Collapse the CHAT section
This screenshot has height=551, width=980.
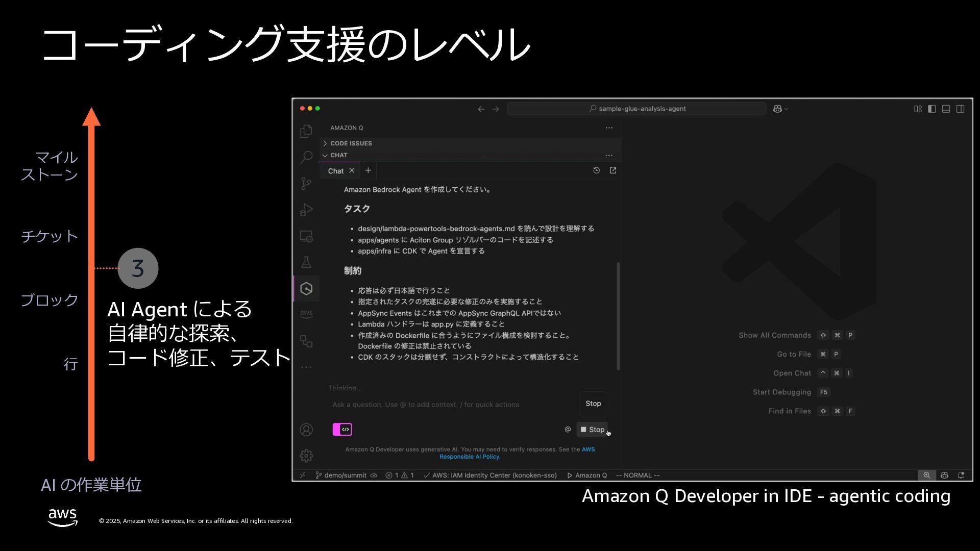pos(339,155)
